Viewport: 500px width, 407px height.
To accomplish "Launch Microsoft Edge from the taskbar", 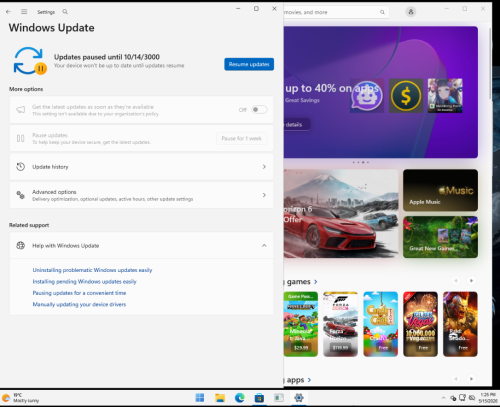I will (x=239, y=398).
